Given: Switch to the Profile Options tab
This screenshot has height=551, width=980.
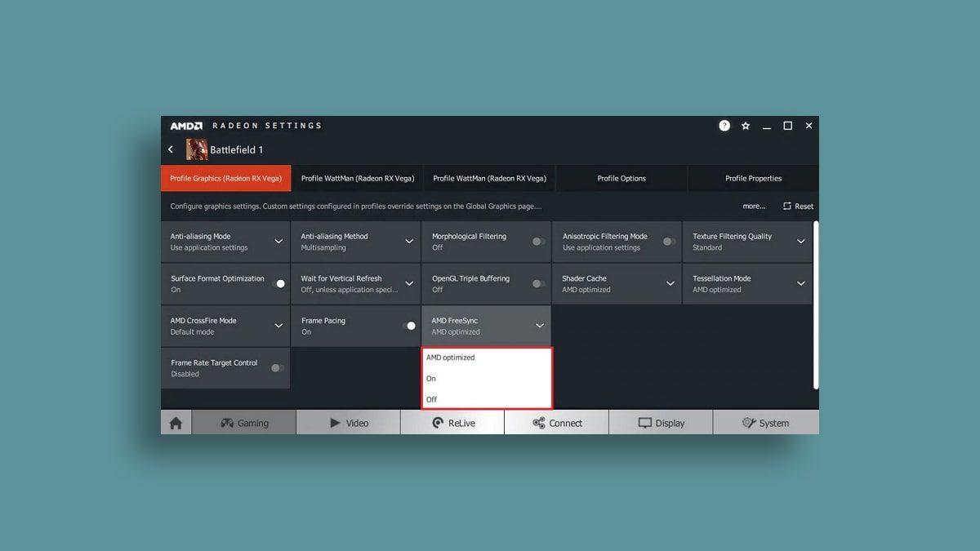Looking at the screenshot, I should click(621, 178).
